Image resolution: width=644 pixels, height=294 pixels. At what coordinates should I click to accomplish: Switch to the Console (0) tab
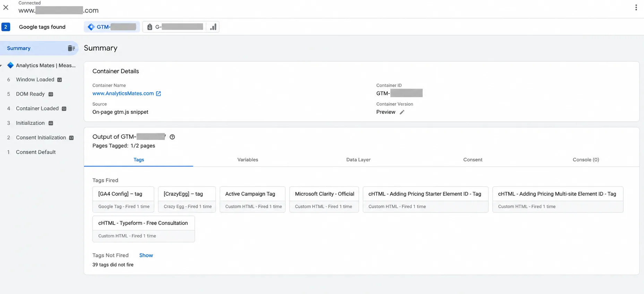[586, 160]
